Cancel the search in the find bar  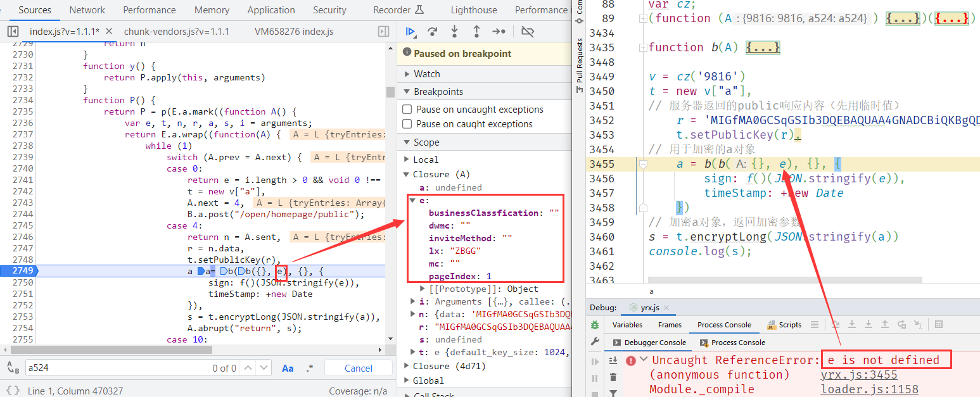coord(358,368)
